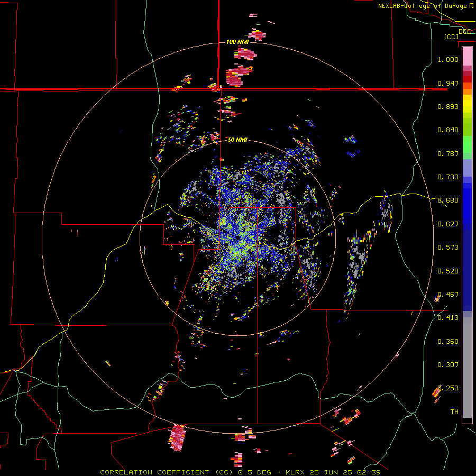Click the [CC] color scale heading
The image size is (476, 476).
451,36
